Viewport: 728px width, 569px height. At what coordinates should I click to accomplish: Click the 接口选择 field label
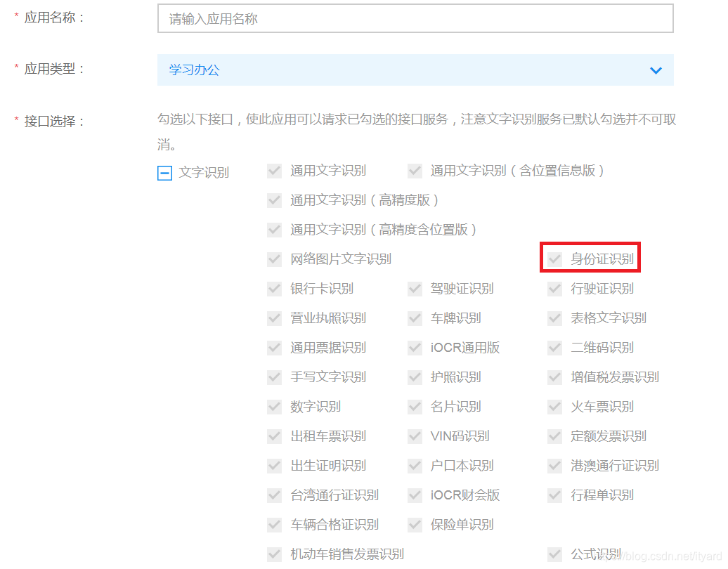pyautogui.click(x=53, y=122)
